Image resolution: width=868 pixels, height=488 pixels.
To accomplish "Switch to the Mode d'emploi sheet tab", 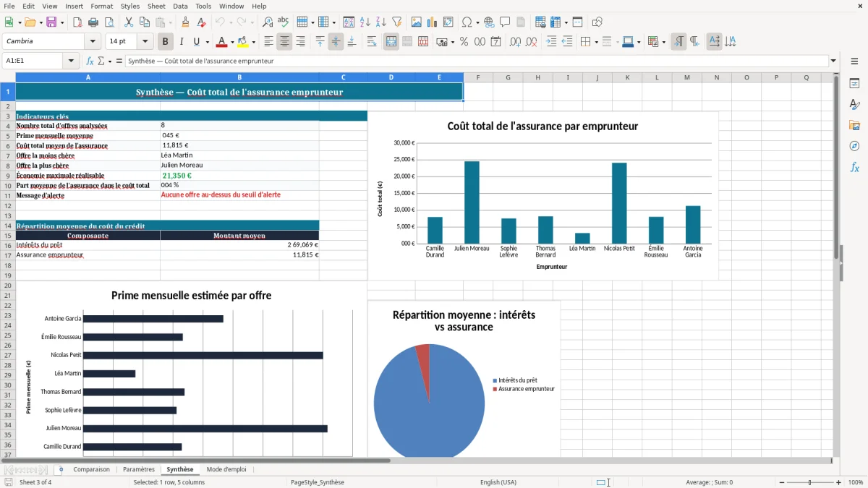I will point(226,469).
